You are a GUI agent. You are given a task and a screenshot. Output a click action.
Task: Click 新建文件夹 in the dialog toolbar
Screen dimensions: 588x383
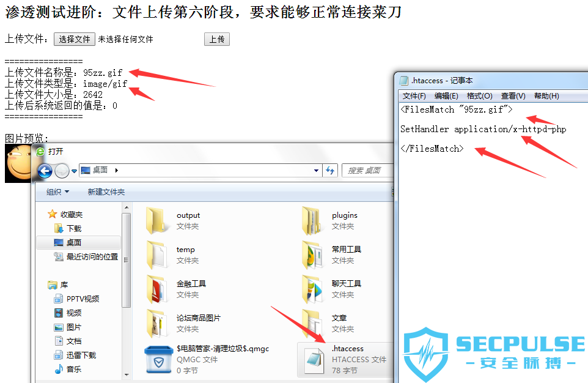tap(106, 192)
